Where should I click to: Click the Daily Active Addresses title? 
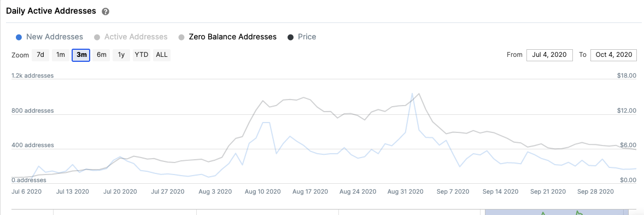[x=51, y=11]
